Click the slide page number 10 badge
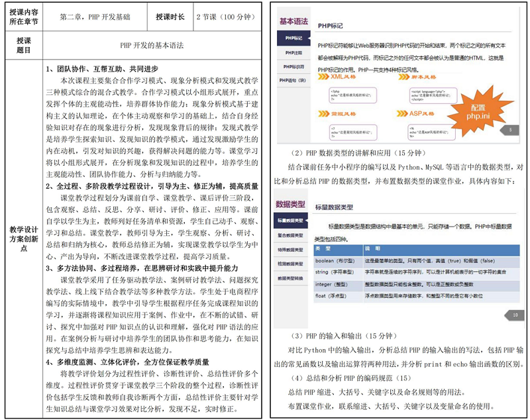The height and width of the screenshot is (420, 530). click(x=515, y=315)
